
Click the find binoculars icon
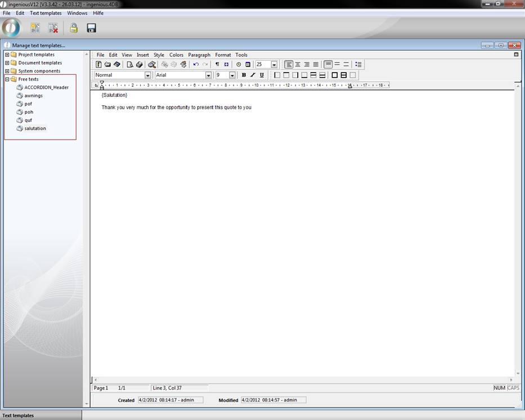coord(151,65)
